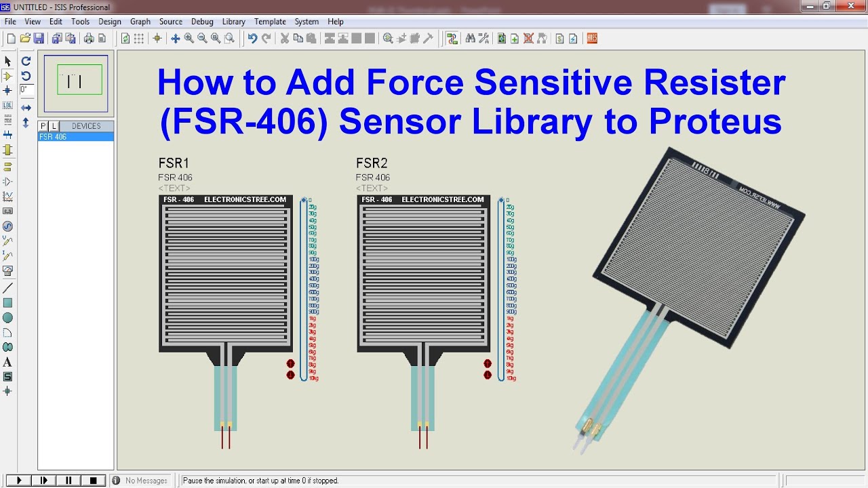Select Generator mode
This screenshot has height=488, width=868.
click(7, 226)
